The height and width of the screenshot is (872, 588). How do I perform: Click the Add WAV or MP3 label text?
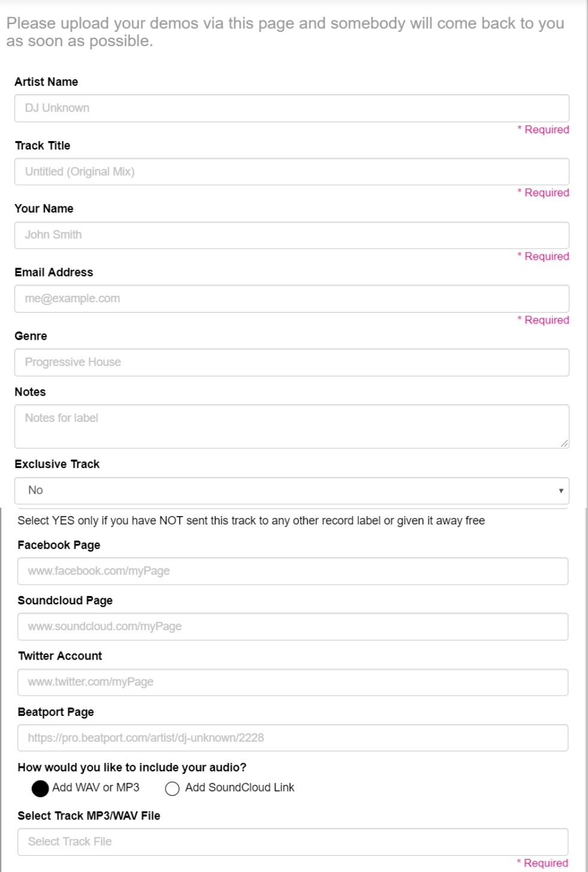(96, 787)
